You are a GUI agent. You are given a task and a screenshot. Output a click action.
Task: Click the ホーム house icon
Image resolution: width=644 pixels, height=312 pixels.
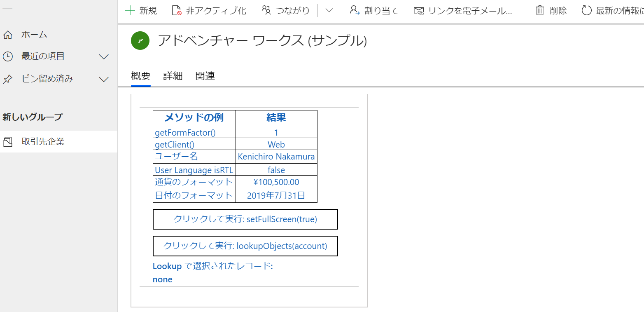(7, 35)
